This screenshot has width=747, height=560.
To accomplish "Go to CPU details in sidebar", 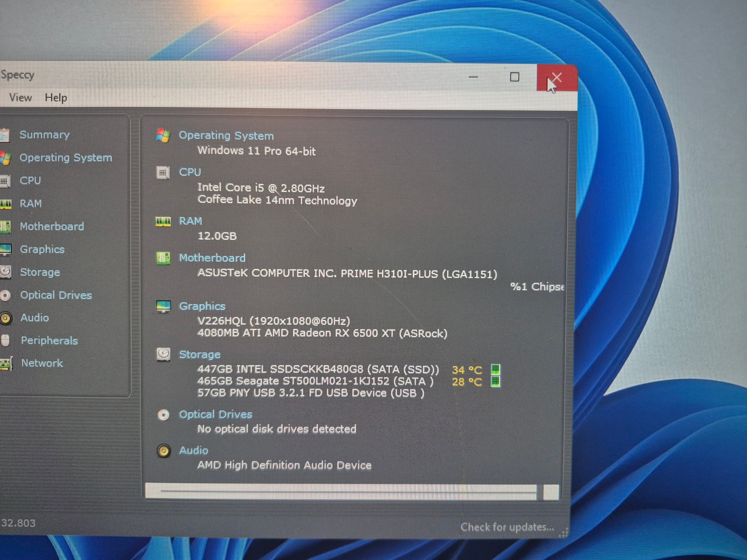I will point(30,180).
